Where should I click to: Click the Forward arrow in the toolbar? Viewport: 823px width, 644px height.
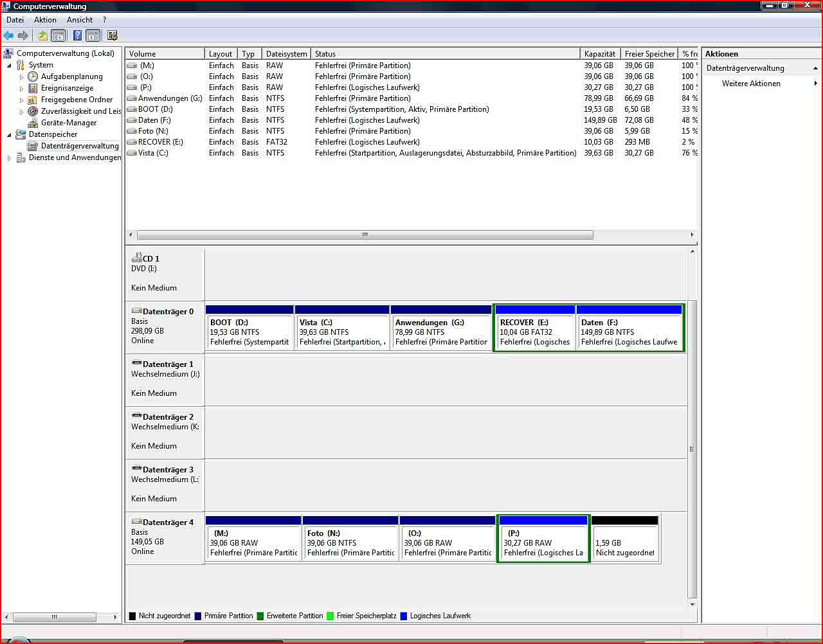tap(23, 36)
